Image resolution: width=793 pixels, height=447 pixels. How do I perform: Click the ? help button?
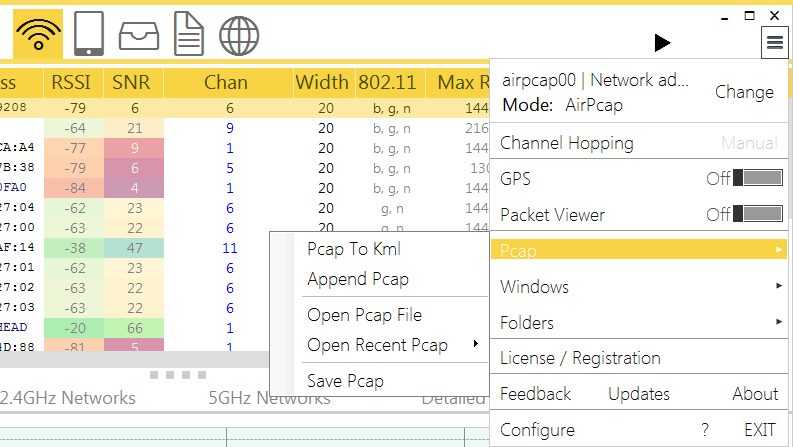[x=705, y=430]
